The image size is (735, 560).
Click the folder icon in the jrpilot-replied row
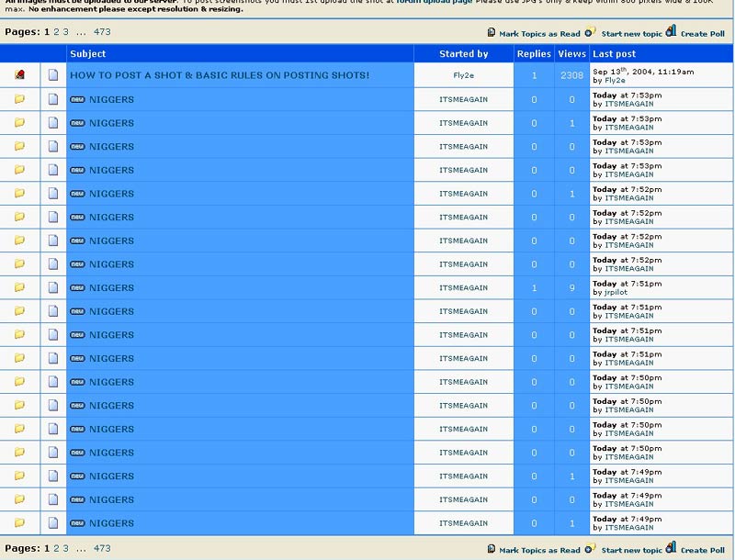click(19, 287)
